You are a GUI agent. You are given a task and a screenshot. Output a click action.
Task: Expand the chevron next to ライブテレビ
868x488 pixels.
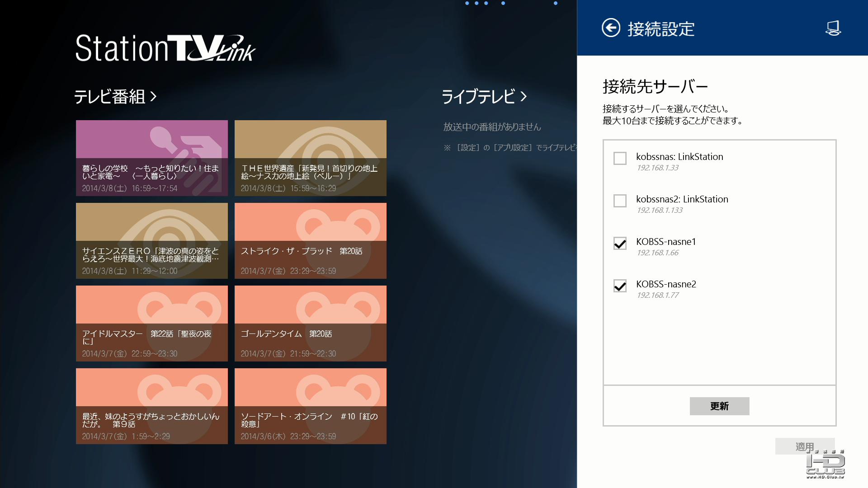[x=524, y=96]
